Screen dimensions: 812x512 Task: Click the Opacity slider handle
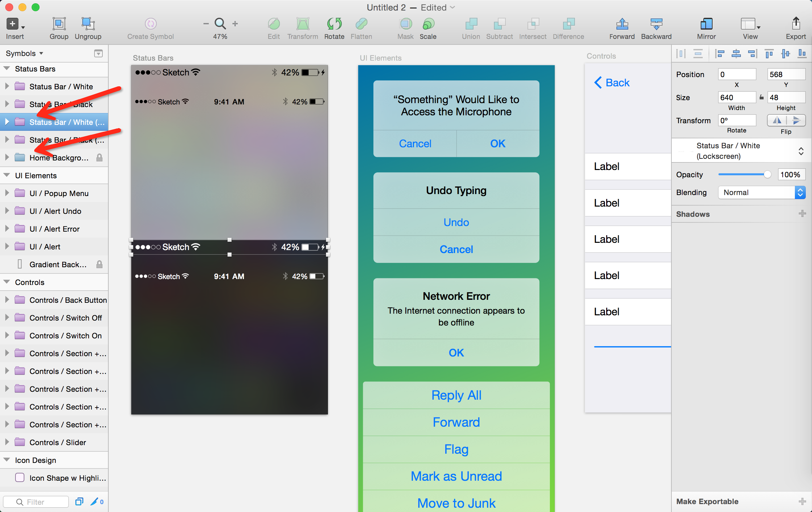767,175
